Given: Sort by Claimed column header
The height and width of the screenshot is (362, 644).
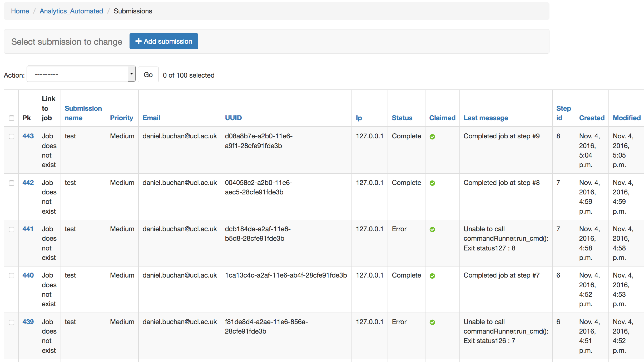Looking at the screenshot, I should pos(442,118).
